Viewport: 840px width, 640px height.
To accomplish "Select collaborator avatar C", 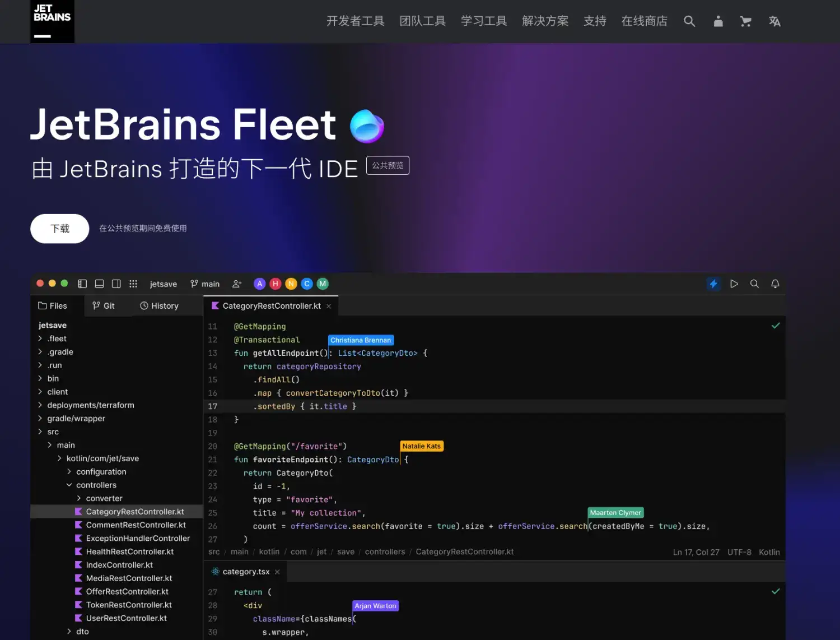I will [x=306, y=284].
